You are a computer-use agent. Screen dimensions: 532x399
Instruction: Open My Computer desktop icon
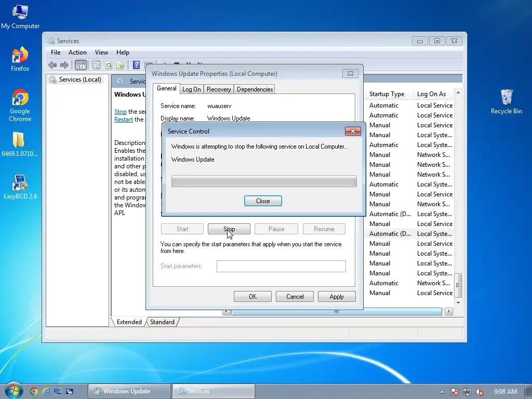(20, 17)
